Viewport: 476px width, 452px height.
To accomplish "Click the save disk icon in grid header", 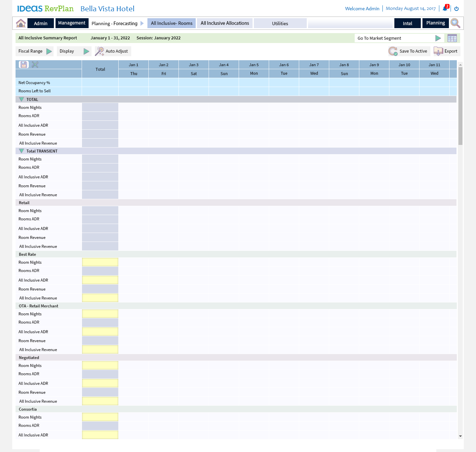I will tap(24, 65).
